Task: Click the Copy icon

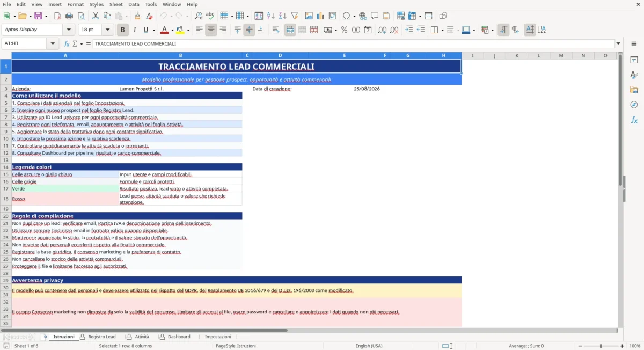Action: 107,16
